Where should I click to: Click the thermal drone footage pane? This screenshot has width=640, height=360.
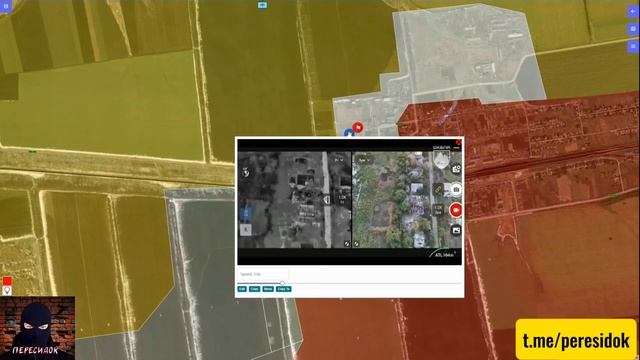pos(294,200)
